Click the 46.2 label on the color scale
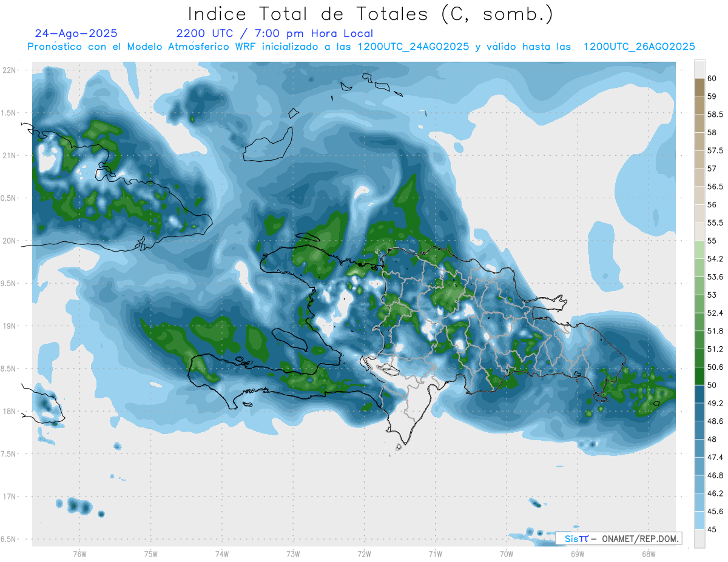728x562 pixels. tap(715, 494)
